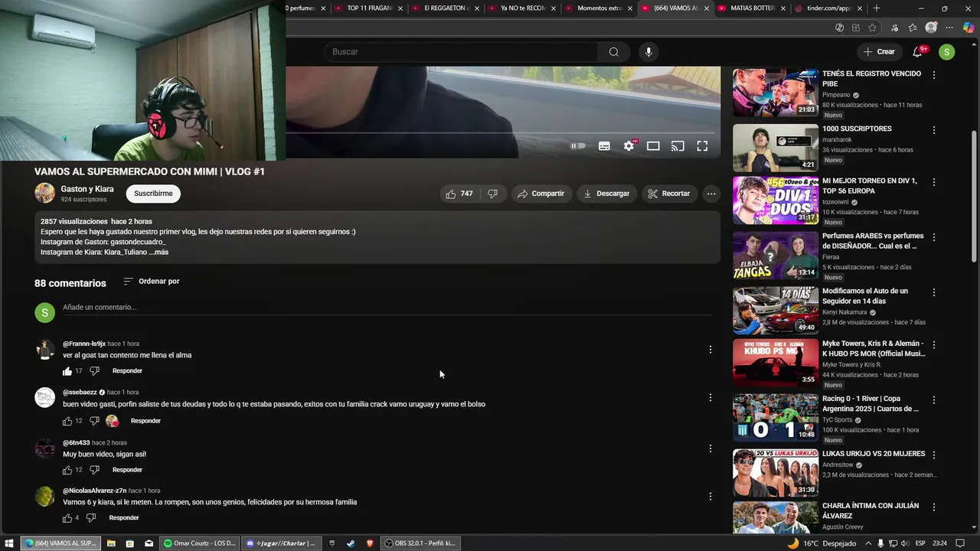Click the search magnifier icon
This screenshot has width=980, height=551.
(x=613, y=51)
